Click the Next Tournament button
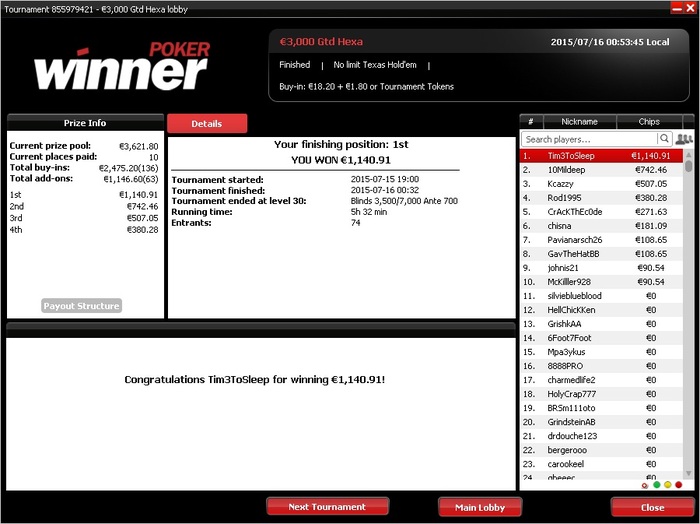Viewport: 700px width, 524px height. pyautogui.click(x=327, y=507)
